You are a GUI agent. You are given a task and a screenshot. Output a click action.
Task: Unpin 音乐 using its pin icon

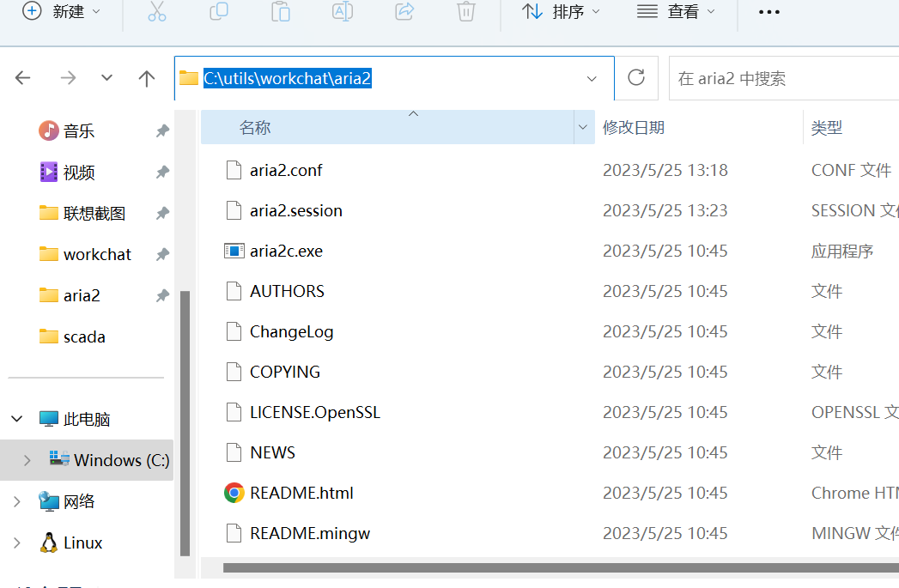pos(163,130)
